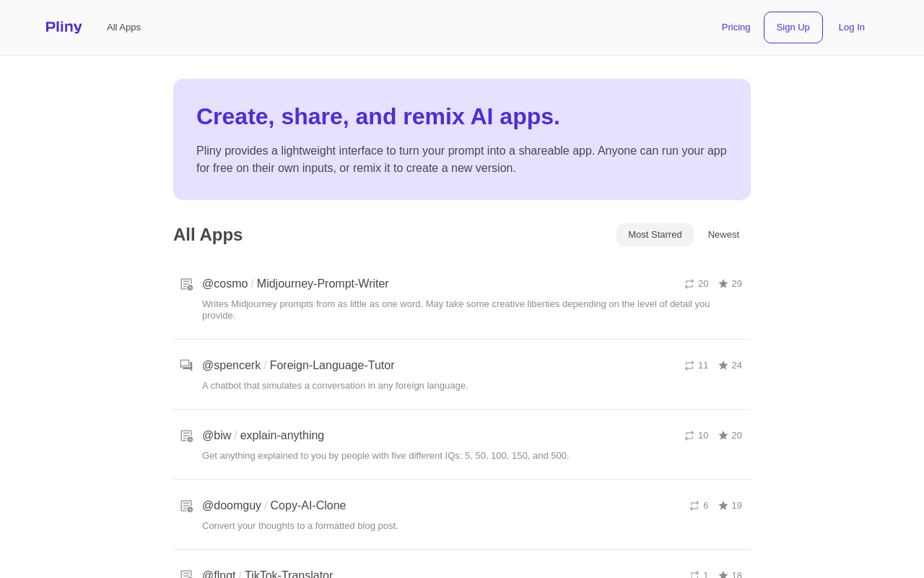Click remix icon on Copy-AI-Clone row
The image size is (924, 578).
pyautogui.click(x=694, y=506)
